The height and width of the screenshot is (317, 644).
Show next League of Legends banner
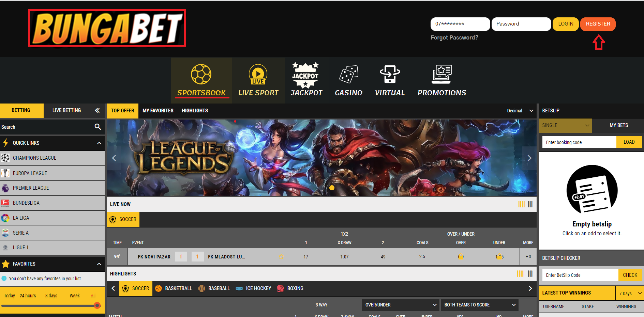point(529,158)
